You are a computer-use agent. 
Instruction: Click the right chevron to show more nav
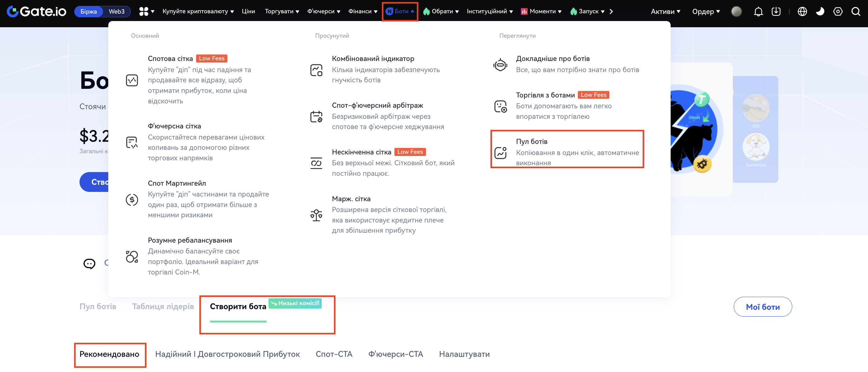pyautogui.click(x=611, y=11)
